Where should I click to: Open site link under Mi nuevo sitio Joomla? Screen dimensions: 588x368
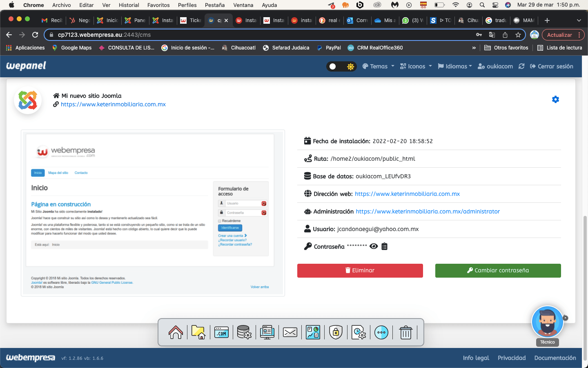pyautogui.click(x=113, y=104)
